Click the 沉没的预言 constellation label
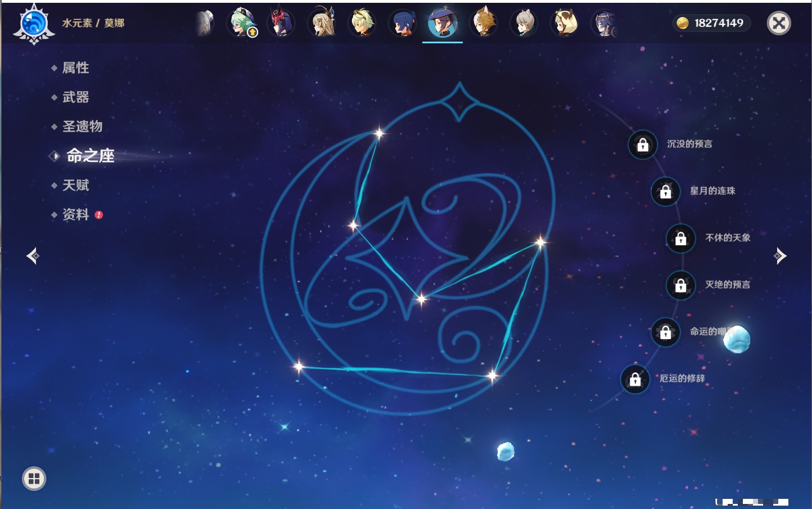 tap(689, 144)
